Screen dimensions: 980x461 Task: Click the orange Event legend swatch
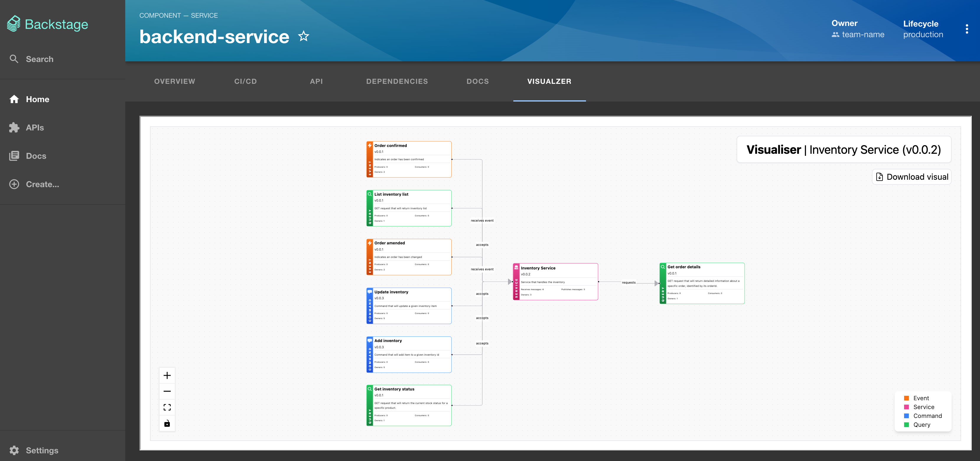(906, 398)
